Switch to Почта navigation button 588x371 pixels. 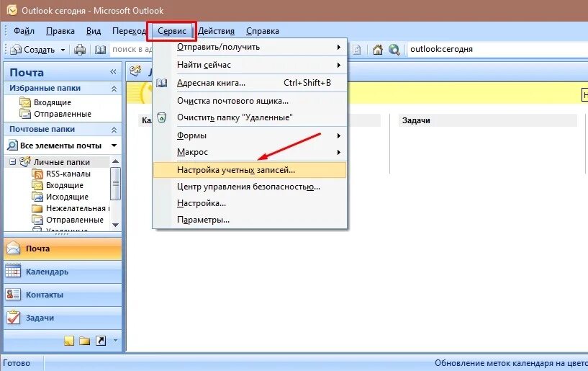point(63,249)
